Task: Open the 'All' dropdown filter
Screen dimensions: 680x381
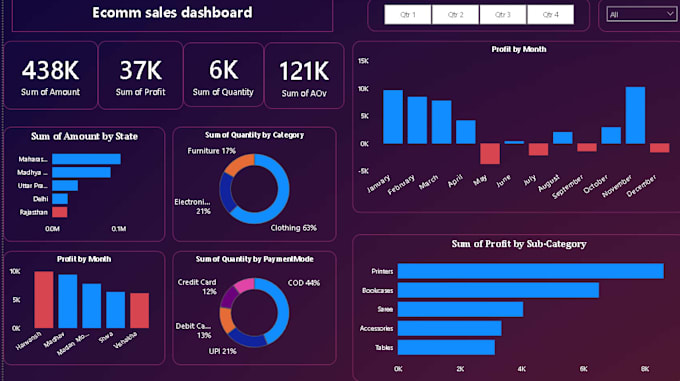Action: [x=641, y=14]
